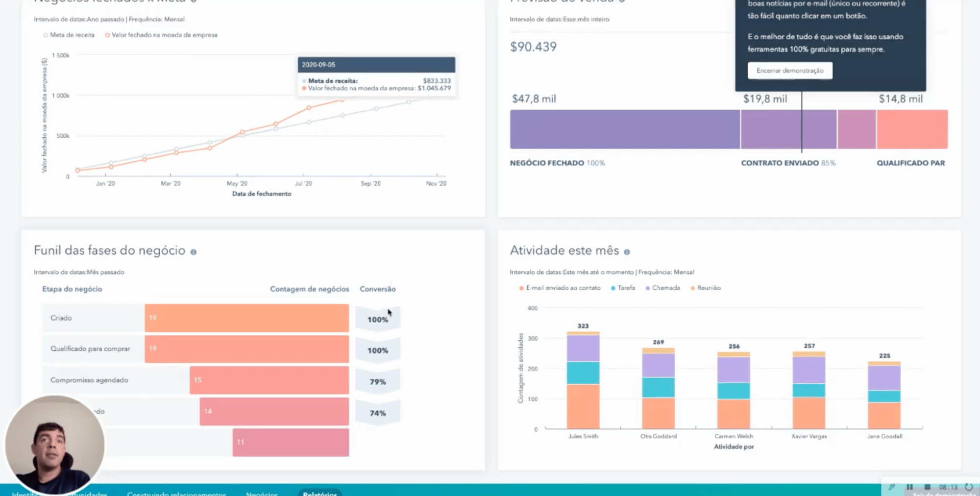Viewport: 980px width, 496px height.
Task: Click the Contrato enviado forecast segment
Action: click(789, 129)
